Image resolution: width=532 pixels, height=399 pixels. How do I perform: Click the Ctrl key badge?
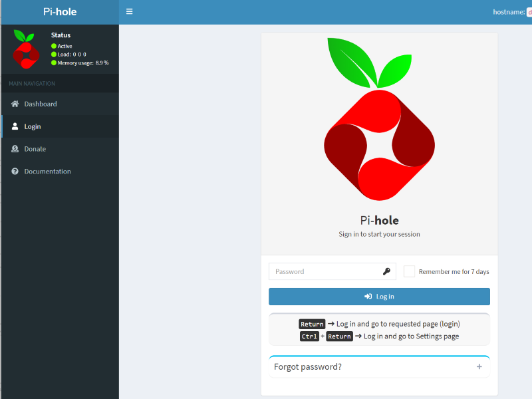(x=309, y=336)
